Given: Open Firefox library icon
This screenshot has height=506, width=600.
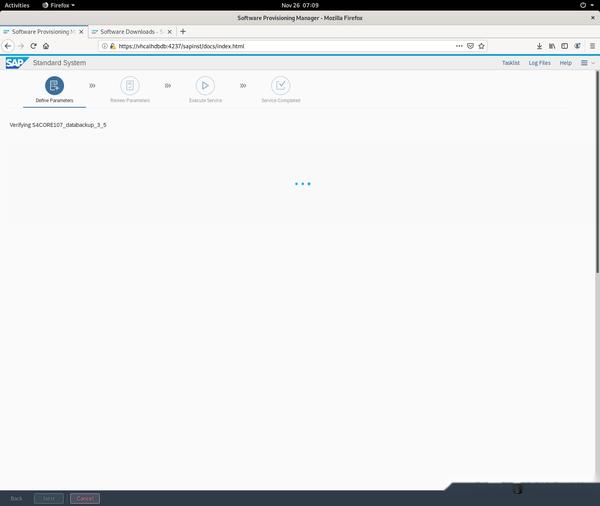Looking at the screenshot, I should coord(552,46).
